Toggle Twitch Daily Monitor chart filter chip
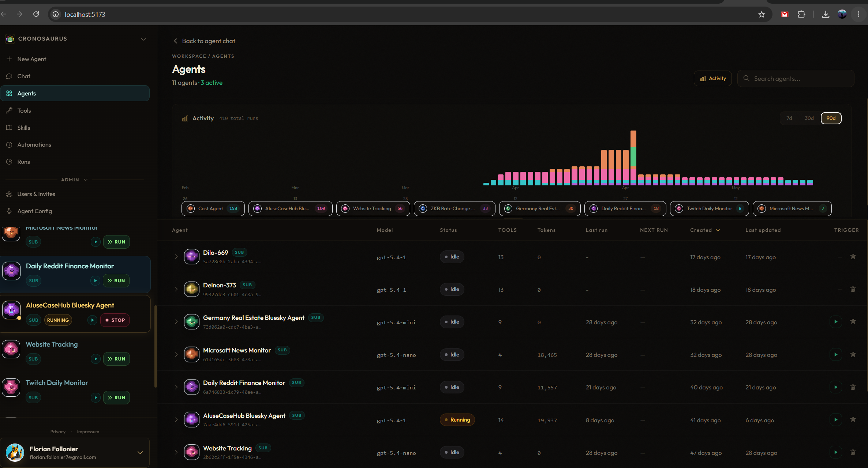Image resolution: width=868 pixels, height=468 pixels. click(709, 208)
